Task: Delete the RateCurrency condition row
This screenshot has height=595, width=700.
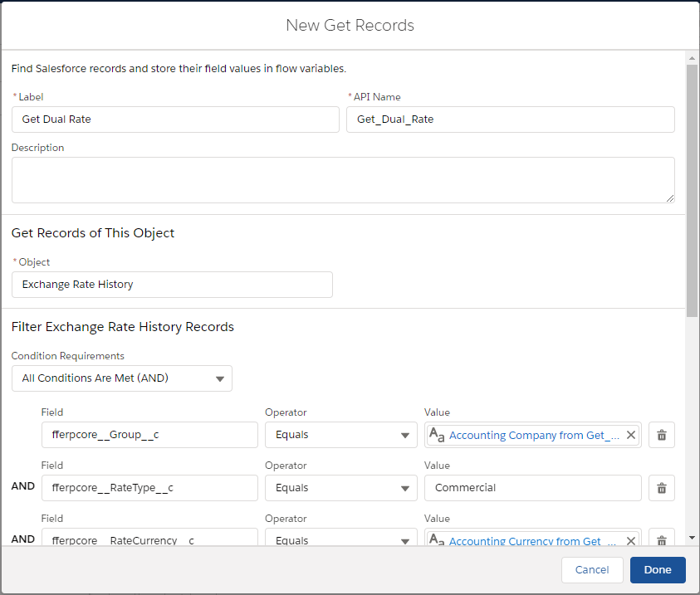Action: click(662, 539)
